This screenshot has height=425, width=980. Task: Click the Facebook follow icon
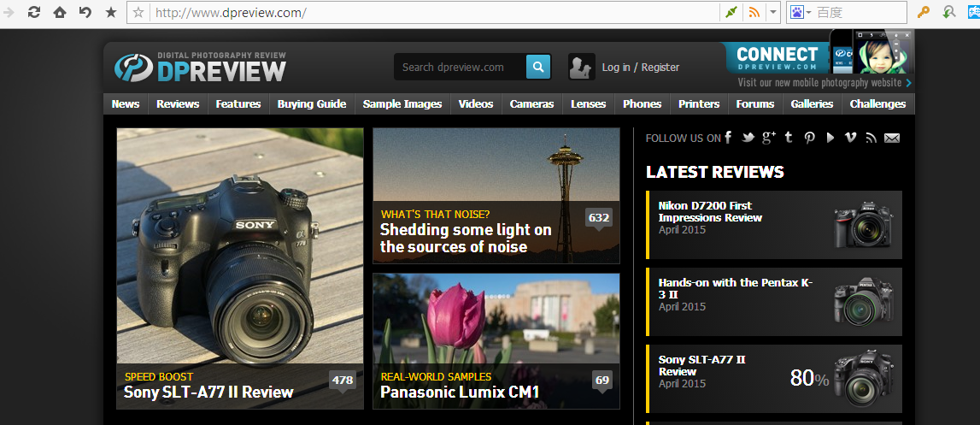coord(728,138)
